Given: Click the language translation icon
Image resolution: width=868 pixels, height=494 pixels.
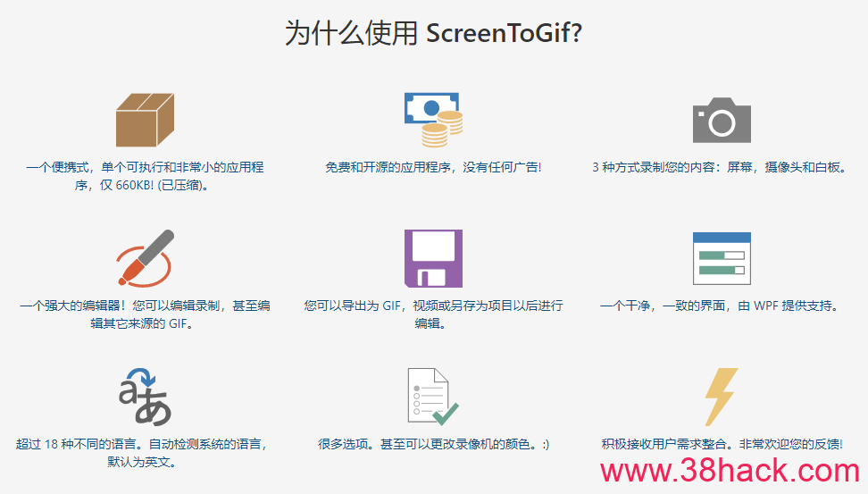Looking at the screenshot, I should click(145, 397).
